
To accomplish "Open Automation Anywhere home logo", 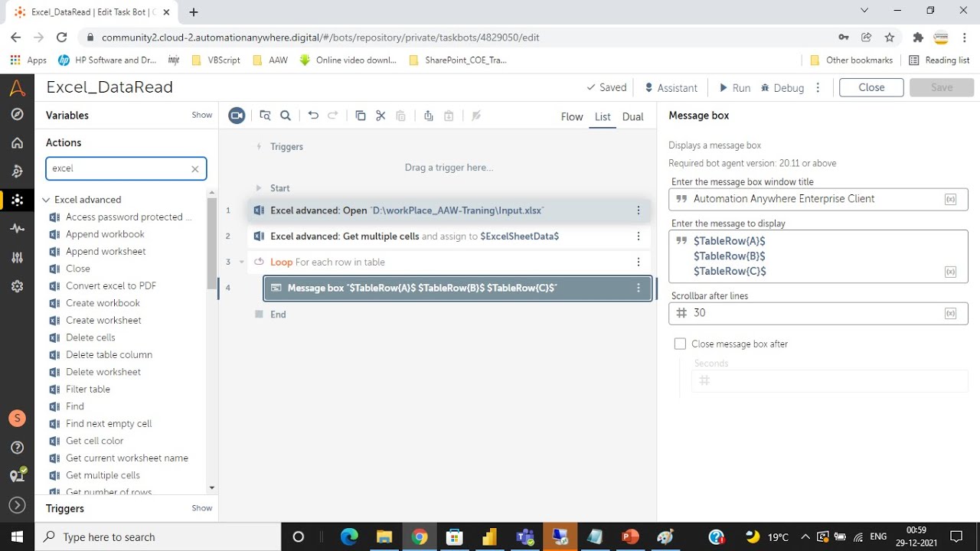I will [17, 87].
